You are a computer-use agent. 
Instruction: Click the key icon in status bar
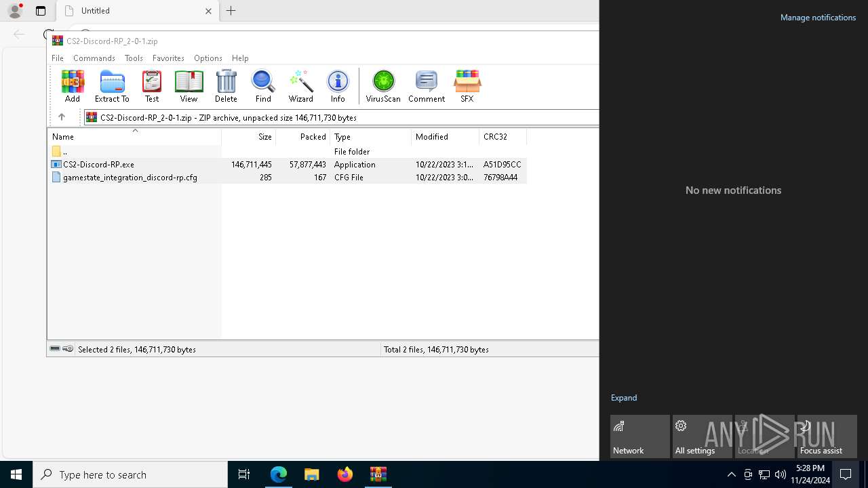pyautogui.click(x=68, y=349)
